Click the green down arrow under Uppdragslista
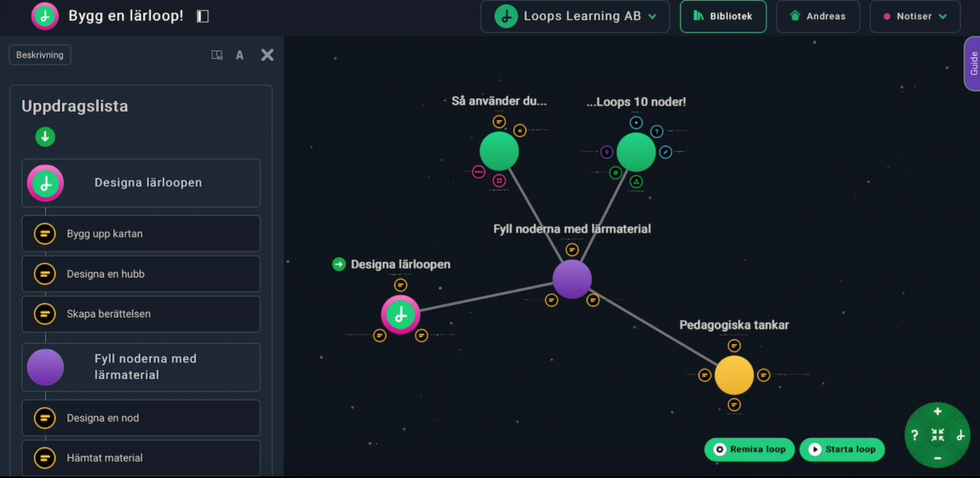The width and height of the screenshot is (980, 478). coord(45,137)
